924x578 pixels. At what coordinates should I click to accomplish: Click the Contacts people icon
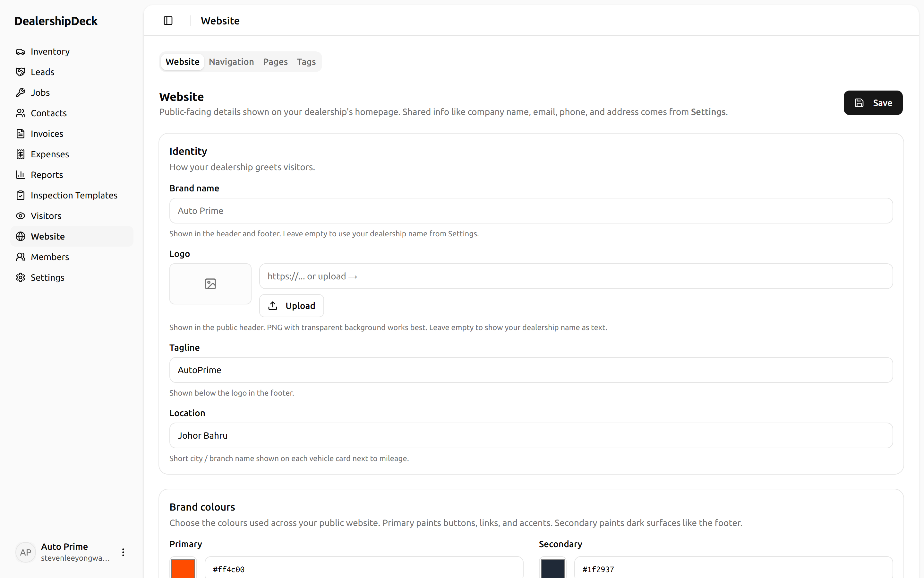pos(21,113)
